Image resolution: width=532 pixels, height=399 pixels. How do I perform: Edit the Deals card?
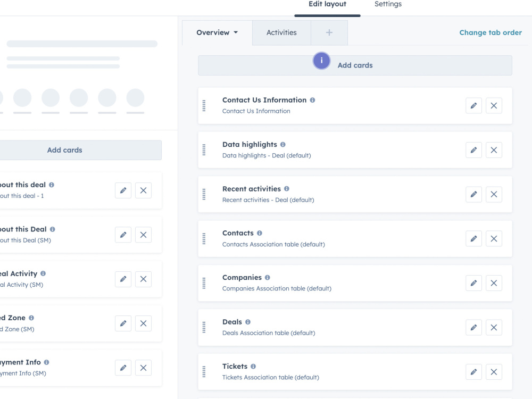(473, 327)
